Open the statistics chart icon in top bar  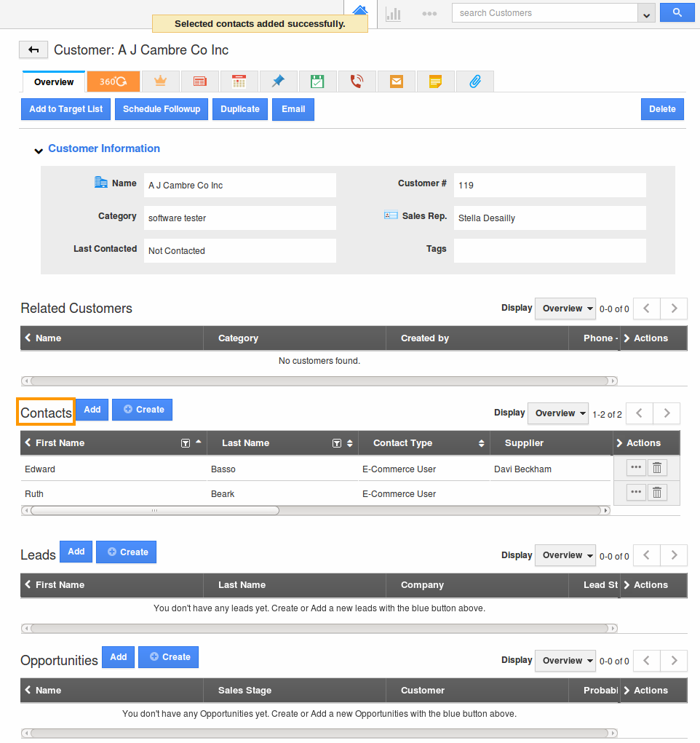coord(393,12)
